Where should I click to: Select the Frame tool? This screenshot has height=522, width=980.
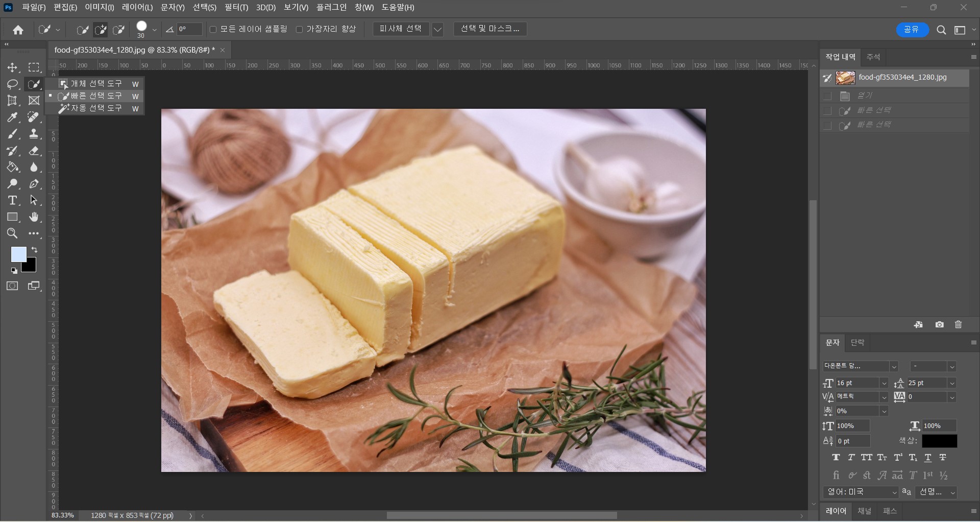34,101
